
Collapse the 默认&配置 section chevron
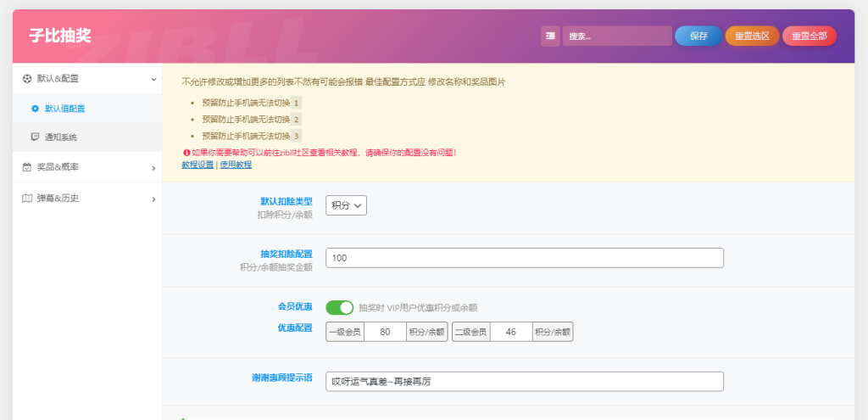(153, 79)
